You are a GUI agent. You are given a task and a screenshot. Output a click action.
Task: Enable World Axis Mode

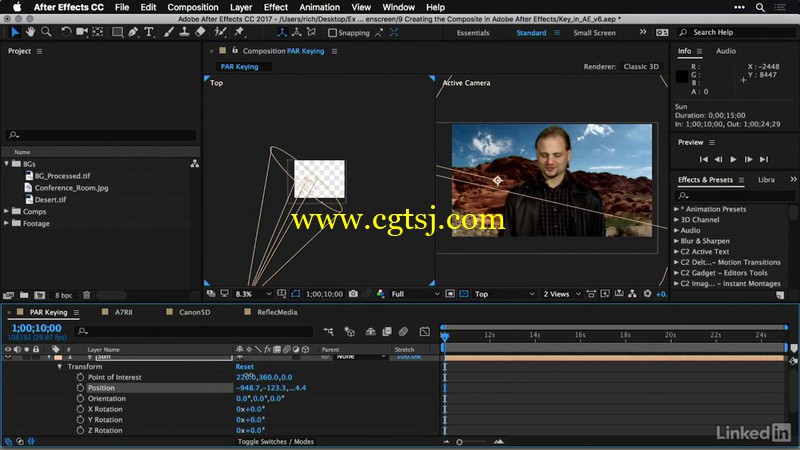(x=296, y=32)
